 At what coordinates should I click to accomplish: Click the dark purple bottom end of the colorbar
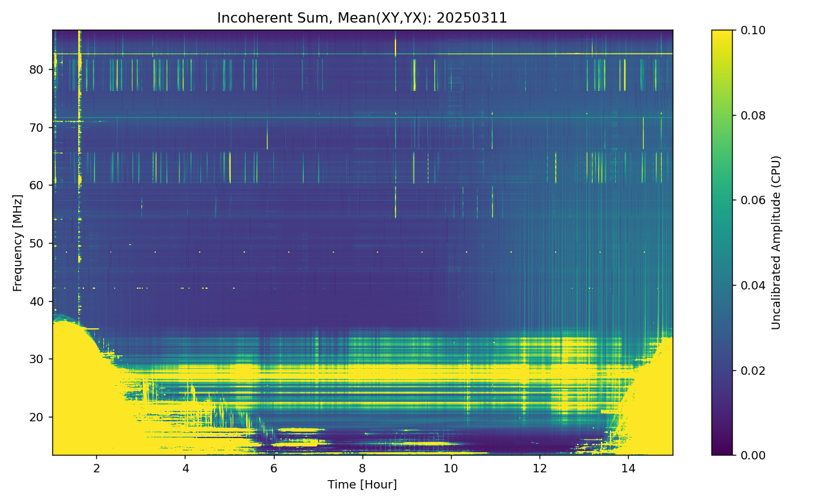point(722,450)
